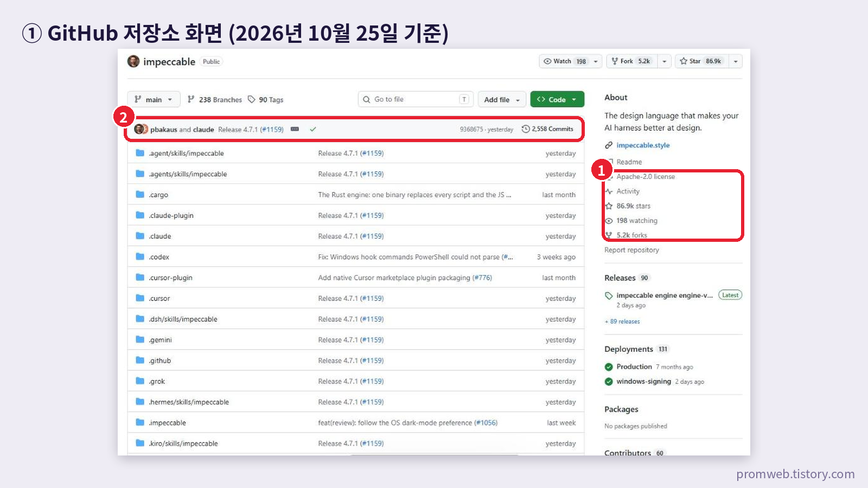This screenshot has height=488, width=868.
Task: Open the 198 watching link
Action: (637, 221)
